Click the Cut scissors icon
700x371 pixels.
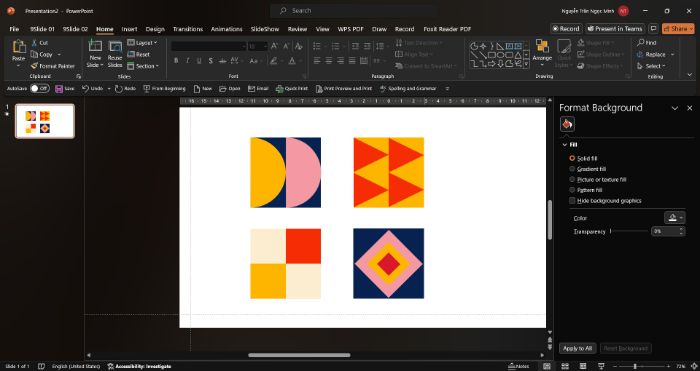click(x=34, y=43)
